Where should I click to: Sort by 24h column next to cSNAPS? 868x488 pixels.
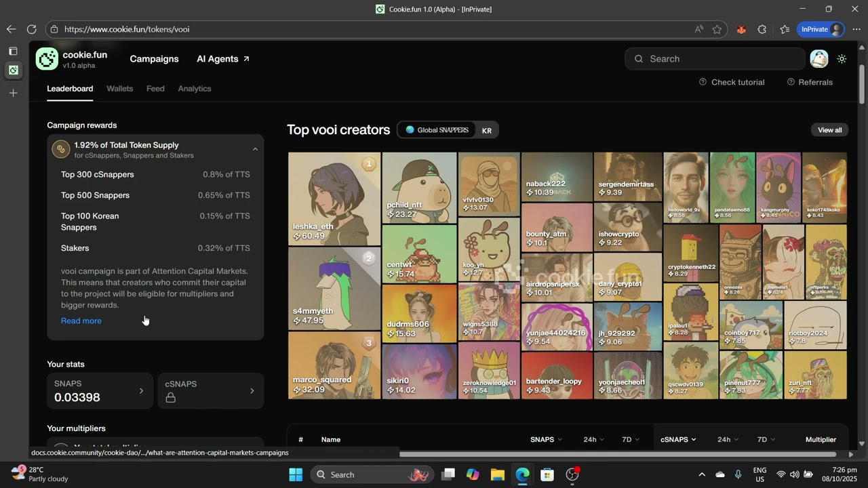tap(728, 439)
